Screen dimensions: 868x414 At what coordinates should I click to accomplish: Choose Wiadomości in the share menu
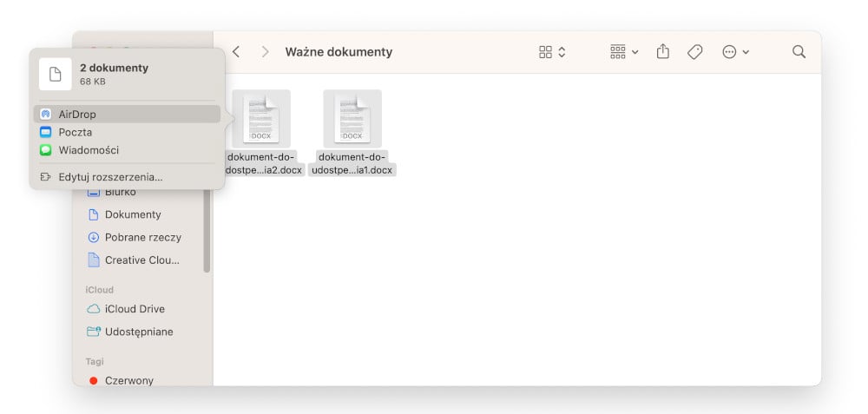point(127,150)
